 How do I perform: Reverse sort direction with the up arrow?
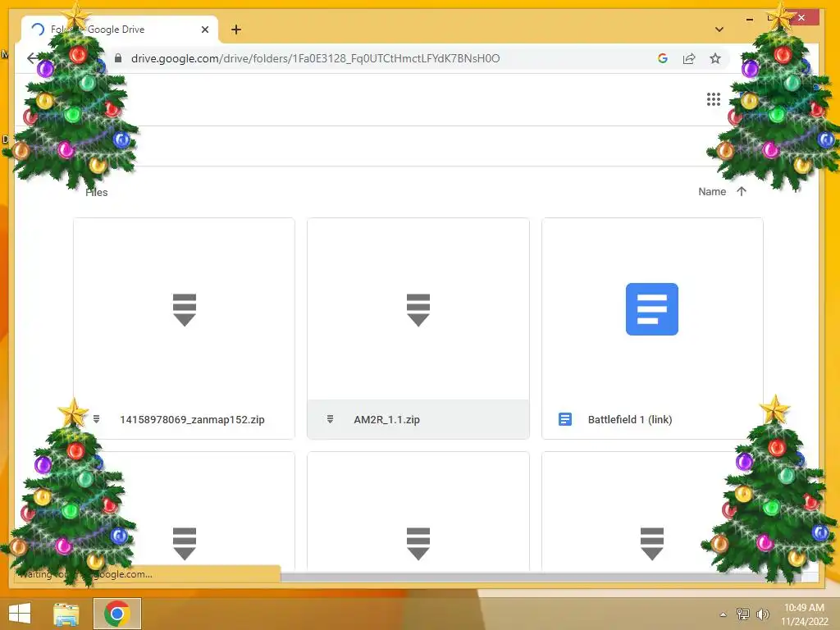pos(742,191)
